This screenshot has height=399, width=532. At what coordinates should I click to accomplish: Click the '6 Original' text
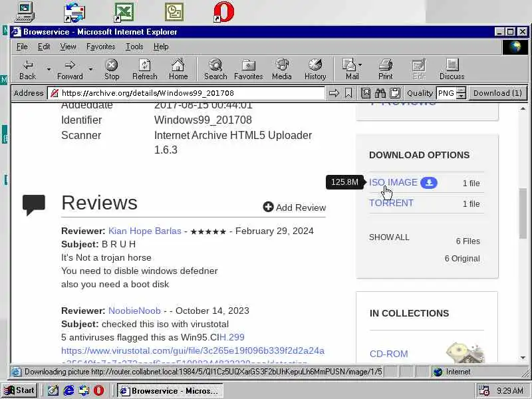[462, 259]
